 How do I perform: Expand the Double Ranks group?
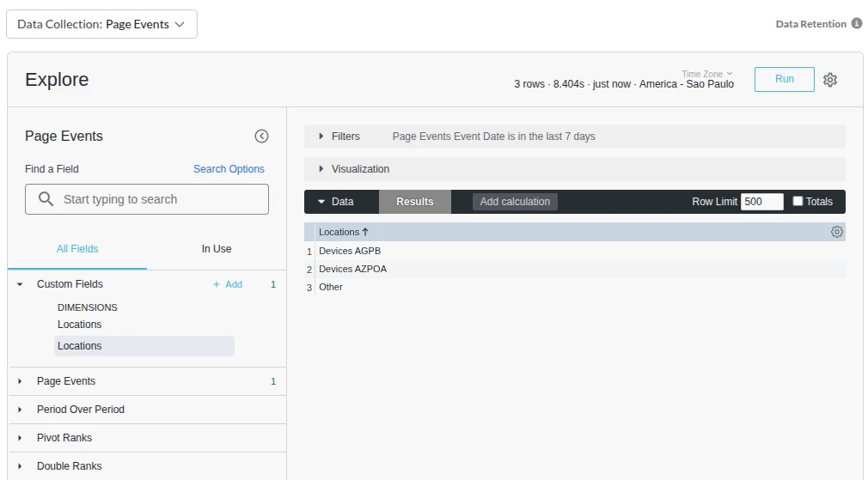click(x=20, y=465)
